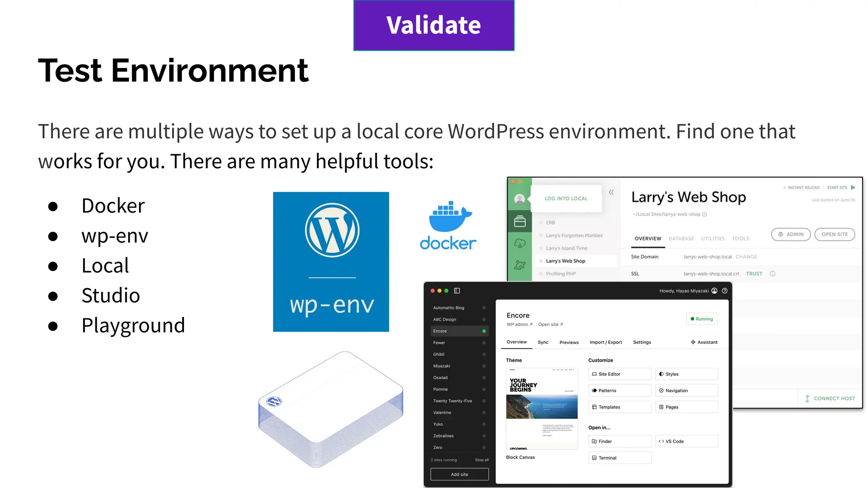
Task: Click the Assistant sparkle button in Studio
Action: [704, 342]
